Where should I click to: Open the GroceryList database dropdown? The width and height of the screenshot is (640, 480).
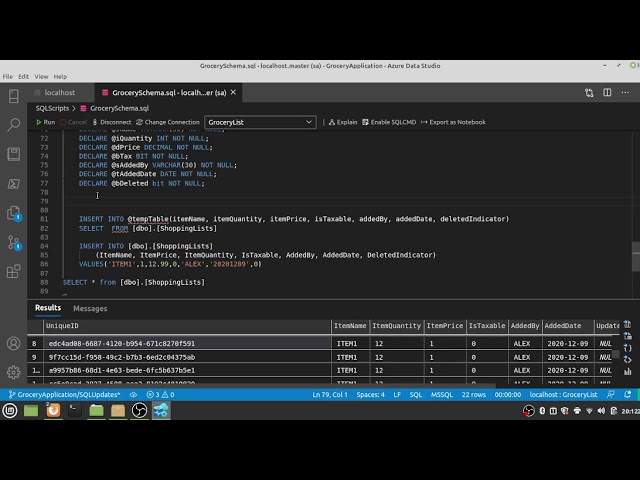[260, 122]
